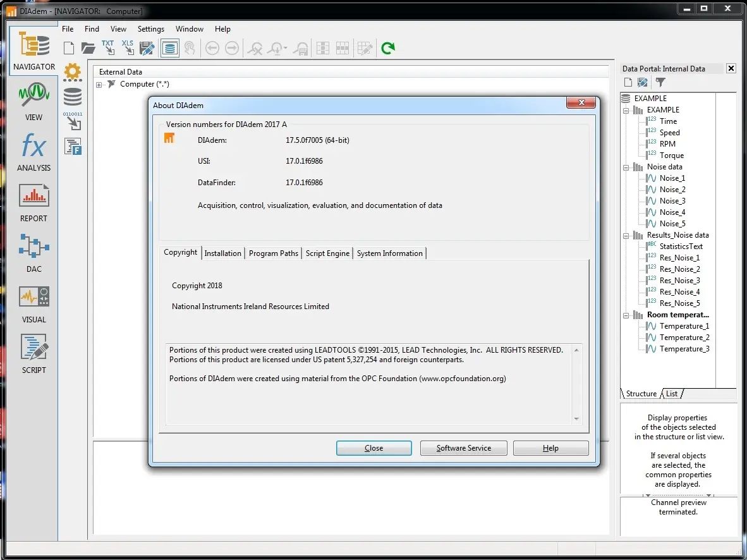This screenshot has width=747, height=560.
Task: Click the New blank document toolbar icon
Action: pyautogui.click(x=69, y=48)
